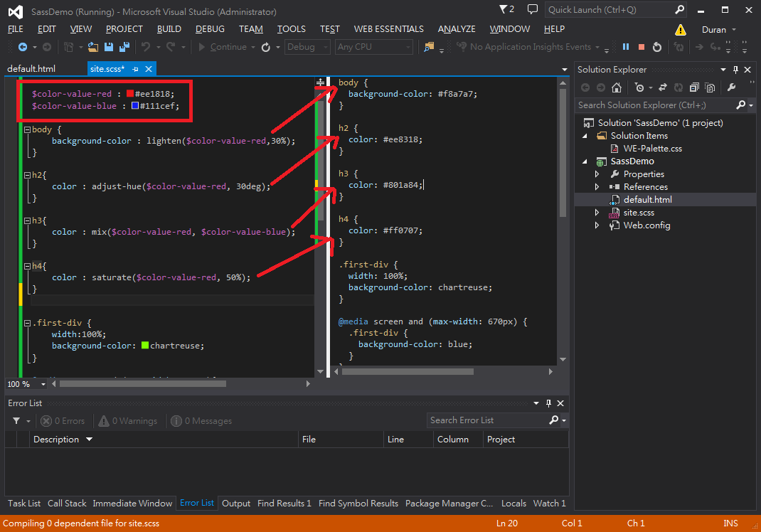Click inside Search Solution Explorer field
The width and height of the screenshot is (761, 532).
point(655,105)
